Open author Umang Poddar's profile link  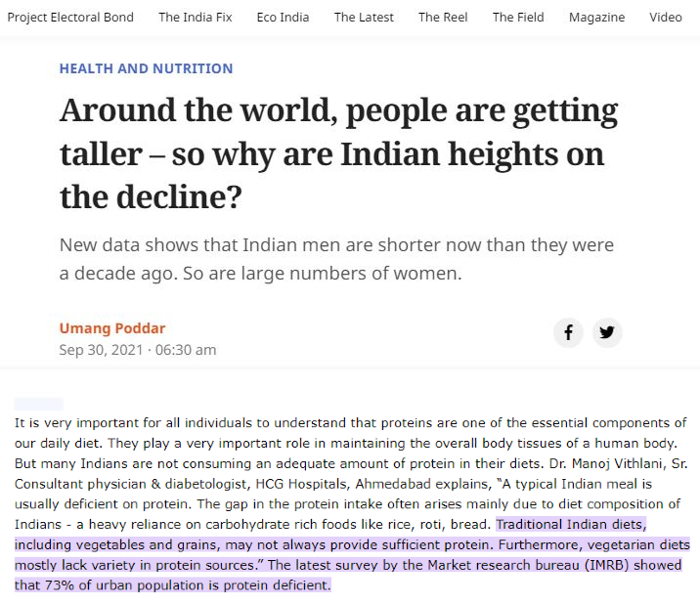(x=112, y=328)
